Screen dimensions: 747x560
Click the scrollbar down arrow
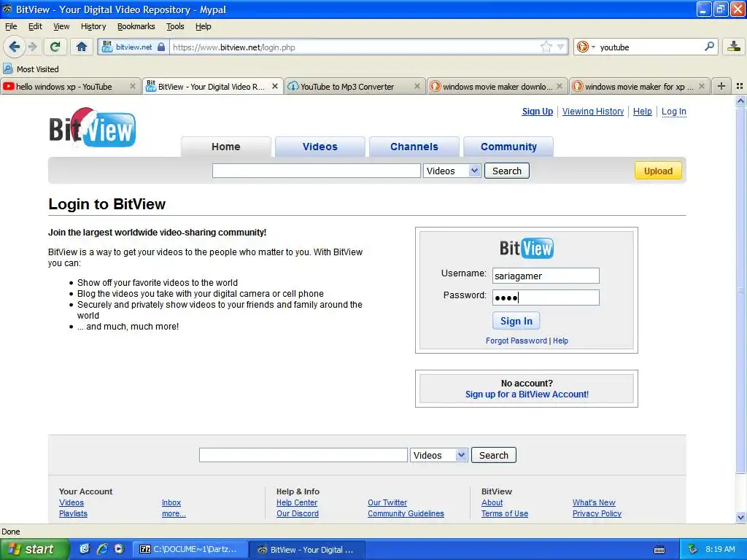coord(740,518)
